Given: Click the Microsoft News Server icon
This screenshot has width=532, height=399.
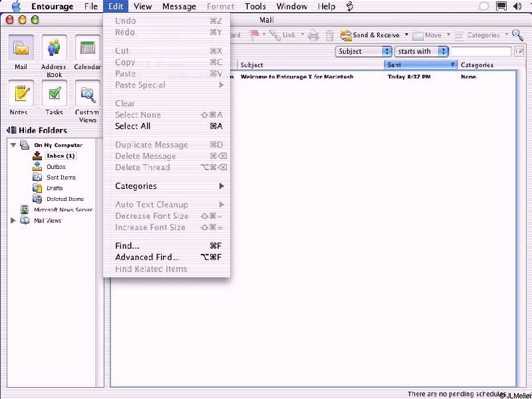Looking at the screenshot, I should point(25,209).
